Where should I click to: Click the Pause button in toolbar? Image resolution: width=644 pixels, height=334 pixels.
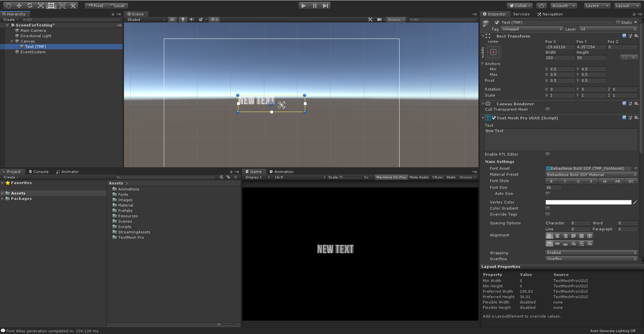(x=315, y=6)
